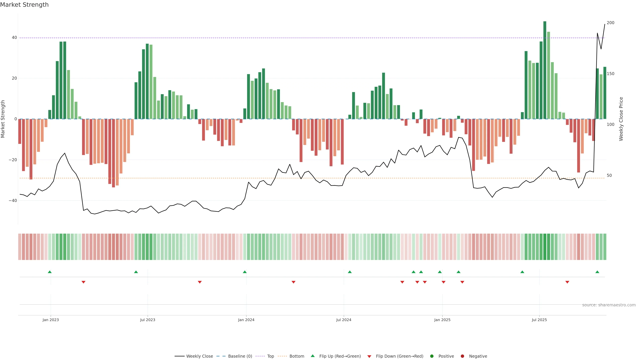Click the Jan 2025 x-axis label
The height and width of the screenshot is (362, 644).
pos(442,320)
